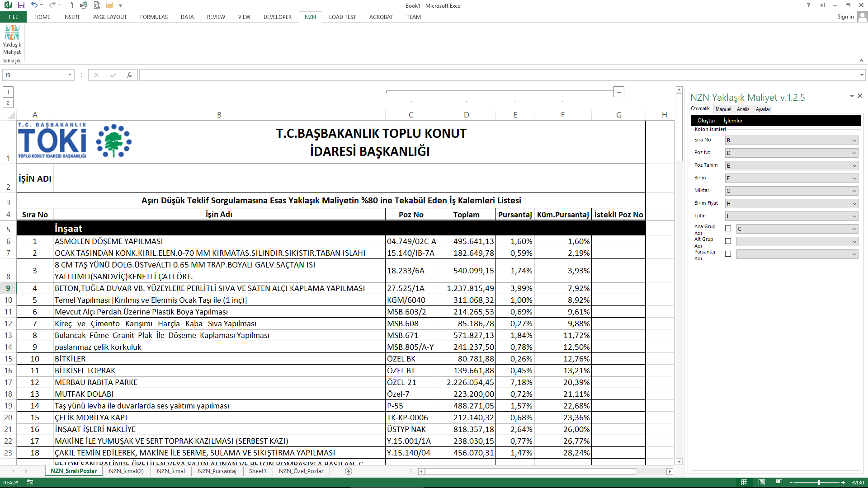Click the Save icon in quick access toolbar

point(21,5)
